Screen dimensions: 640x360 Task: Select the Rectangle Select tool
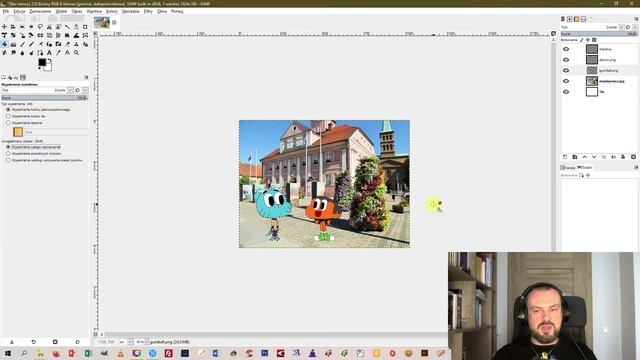pyautogui.click(x=22, y=27)
